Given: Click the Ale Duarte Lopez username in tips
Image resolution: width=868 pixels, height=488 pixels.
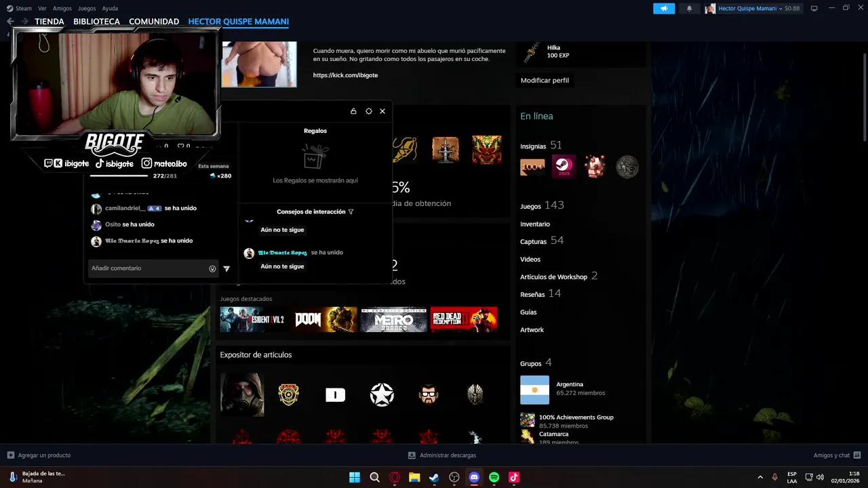Looking at the screenshot, I should [x=282, y=252].
